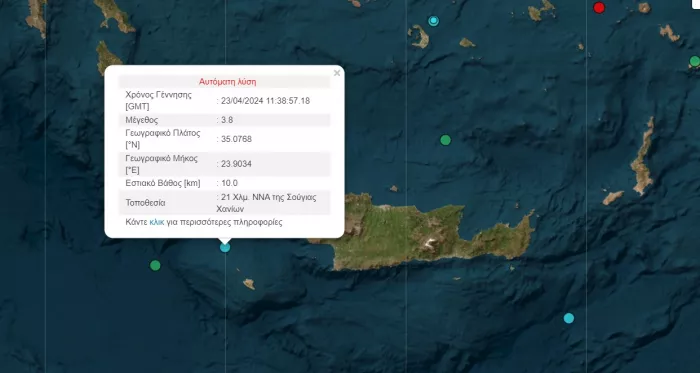Select the magnitude value 3.8
Viewport: 700px width, 373px height.
(227, 120)
